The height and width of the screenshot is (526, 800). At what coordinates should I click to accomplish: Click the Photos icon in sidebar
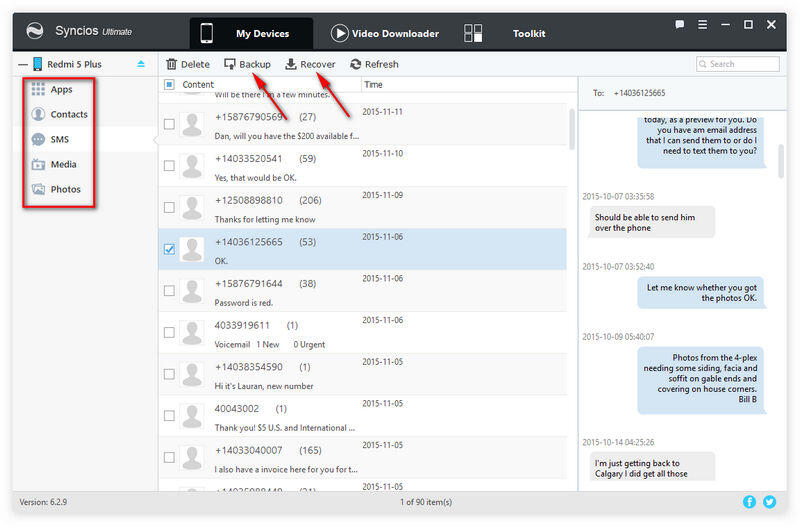[38, 189]
